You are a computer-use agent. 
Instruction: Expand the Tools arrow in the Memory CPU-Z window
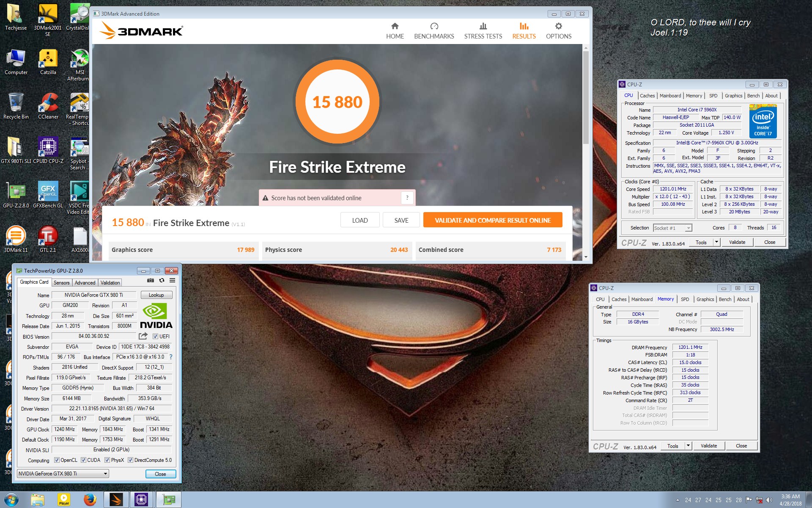tap(688, 446)
